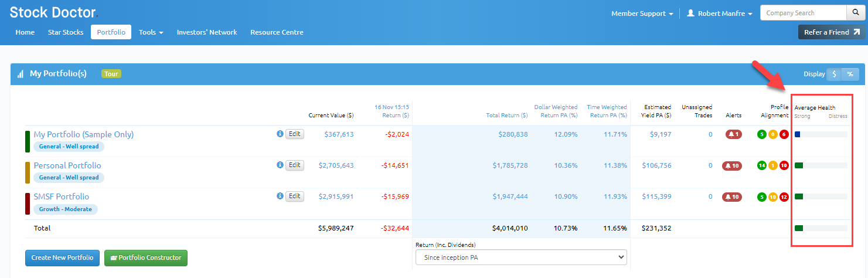Screen dimensions: 868x278
Task: Click yellow alignment circle 1 in Personal Portfolio
Action: point(773,165)
